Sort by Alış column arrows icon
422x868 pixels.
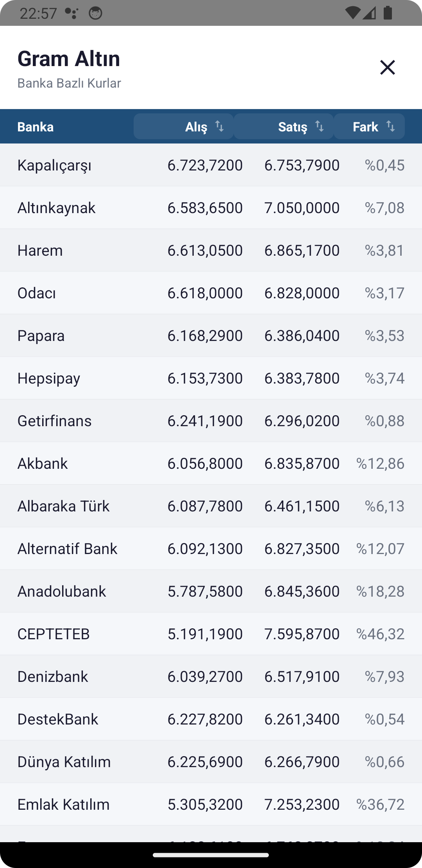[220, 126]
